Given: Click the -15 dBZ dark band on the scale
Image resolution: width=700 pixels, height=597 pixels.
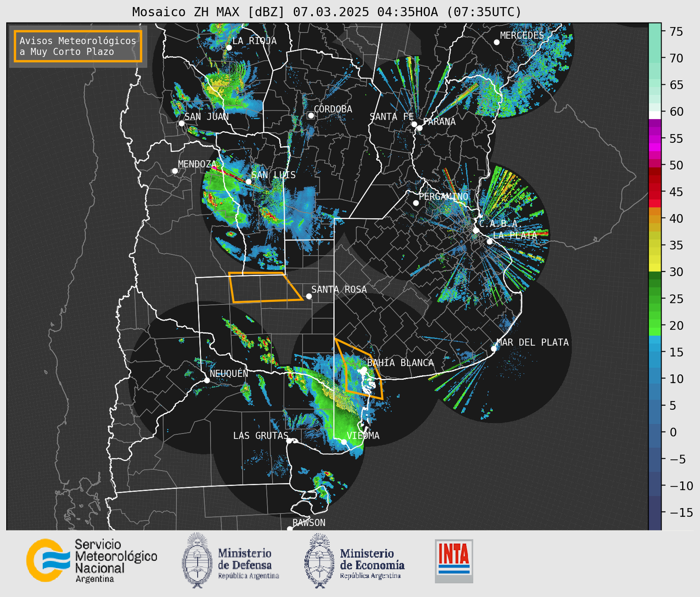Looking at the screenshot, I should point(655,512).
